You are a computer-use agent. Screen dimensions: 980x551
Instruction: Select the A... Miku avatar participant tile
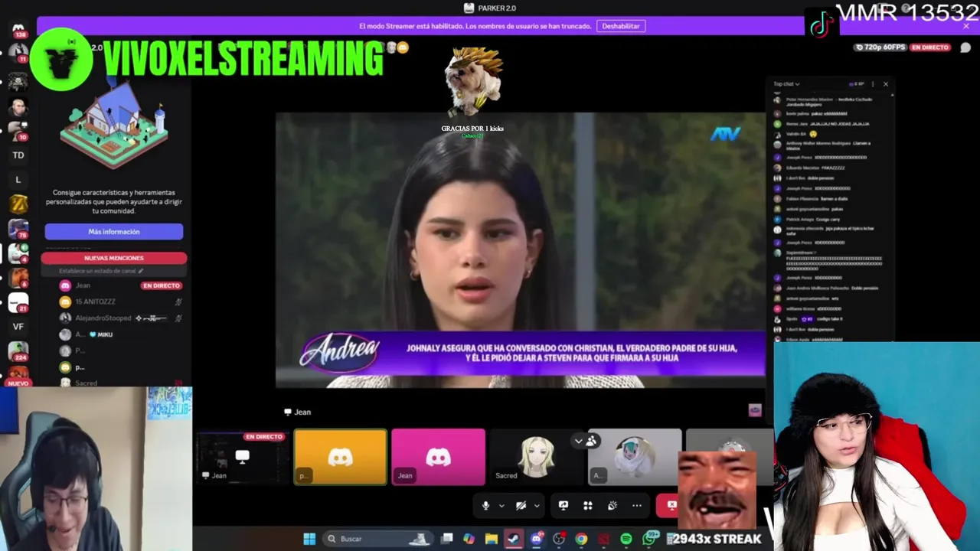point(634,457)
